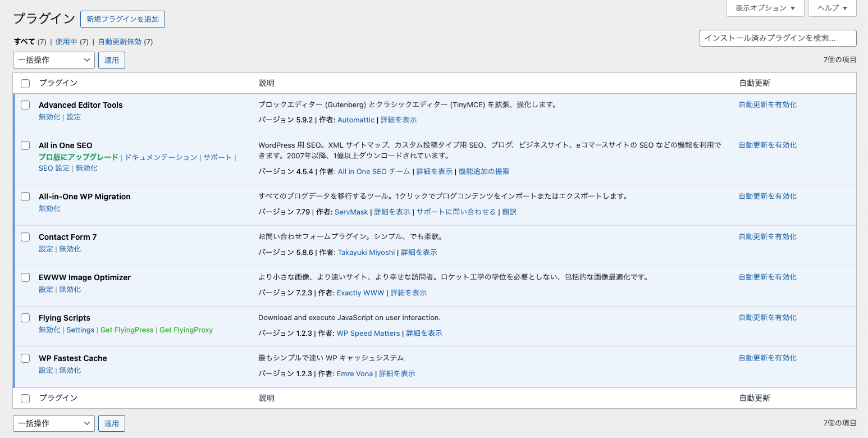Enable auto-updates for Contact Form 7
Screen dimensions: 868x438
(768, 236)
